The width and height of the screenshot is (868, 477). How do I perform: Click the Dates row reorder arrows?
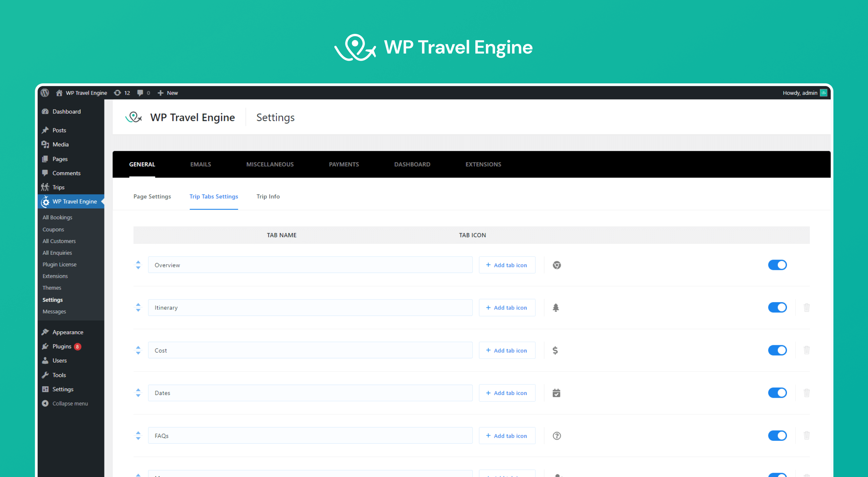138,393
